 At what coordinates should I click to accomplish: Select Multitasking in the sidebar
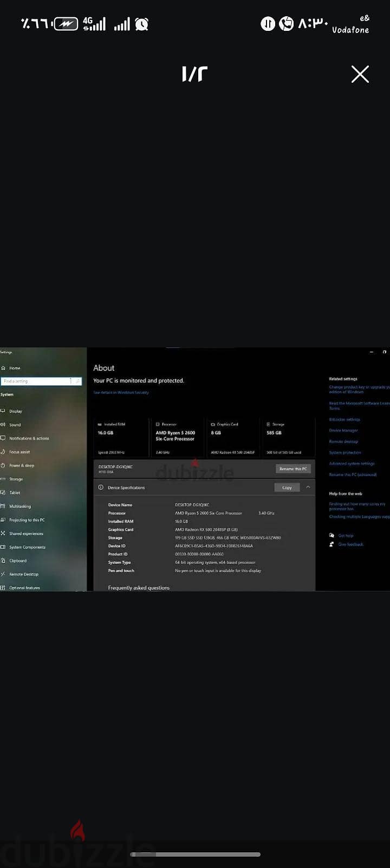point(20,507)
